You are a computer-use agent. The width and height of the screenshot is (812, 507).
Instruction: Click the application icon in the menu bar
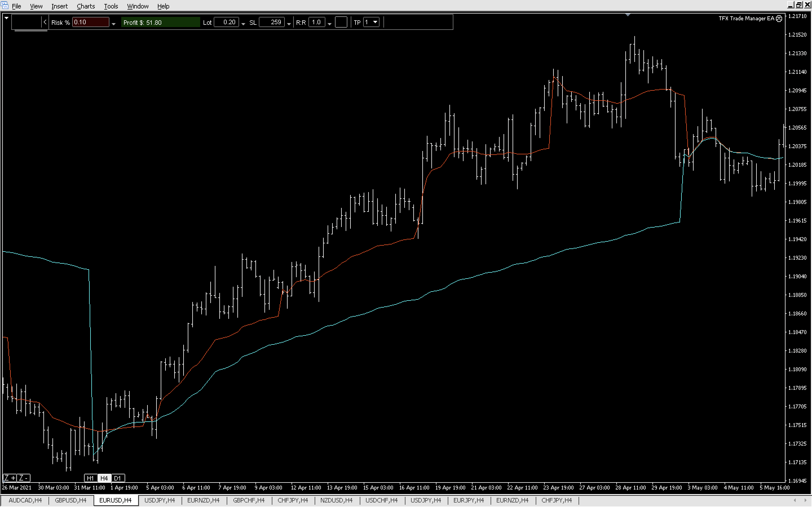[5, 6]
